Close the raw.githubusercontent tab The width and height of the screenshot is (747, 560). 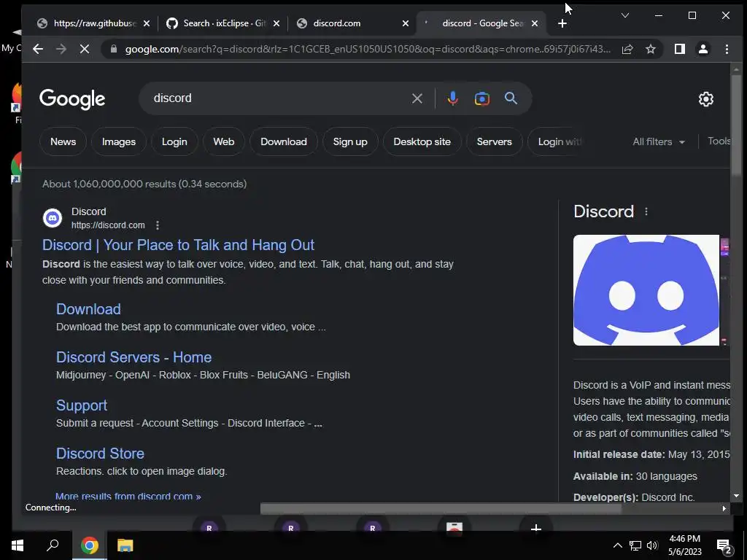[147, 23]
